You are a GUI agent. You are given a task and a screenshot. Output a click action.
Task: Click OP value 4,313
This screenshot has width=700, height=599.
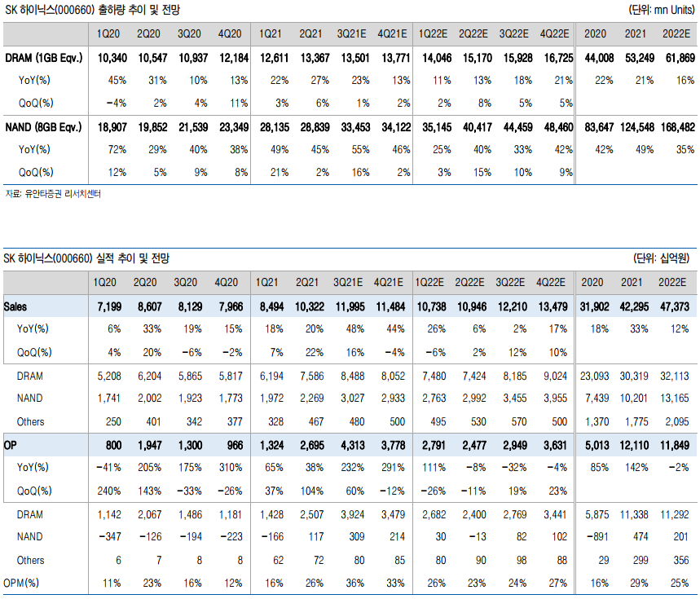[353, 446]
